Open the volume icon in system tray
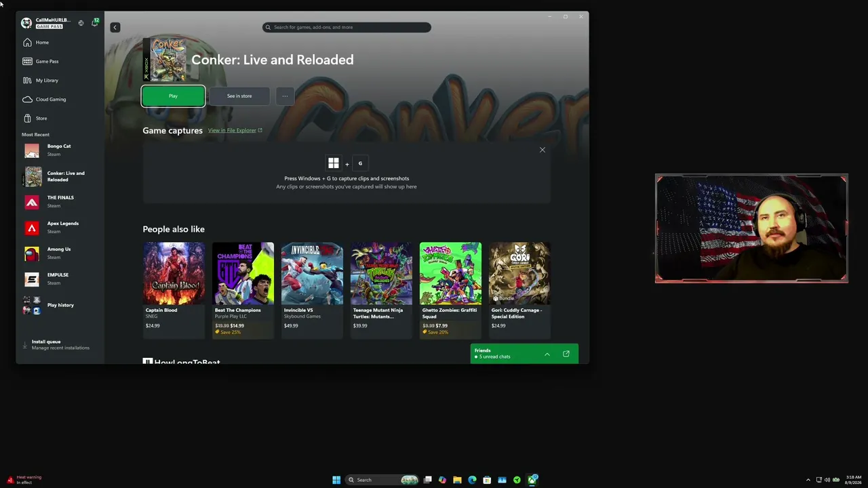 (x=827, y=480)
